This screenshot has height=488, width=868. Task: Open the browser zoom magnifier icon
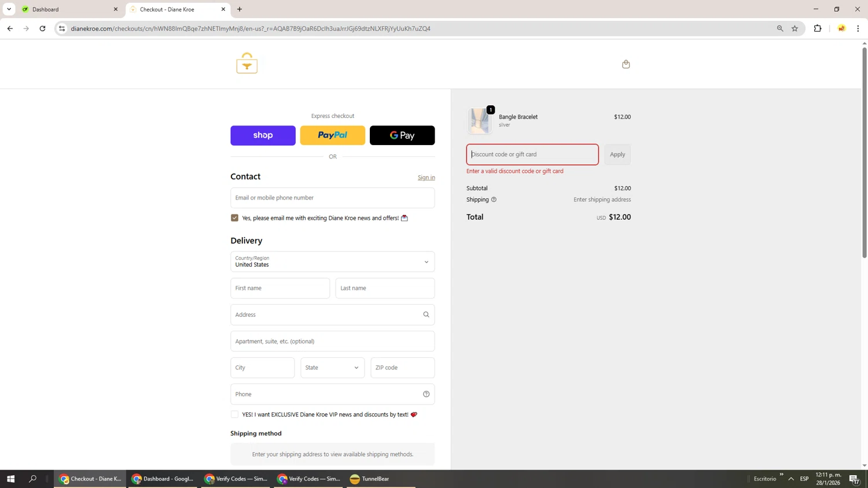pyautogui.click(x=780, y=28)
